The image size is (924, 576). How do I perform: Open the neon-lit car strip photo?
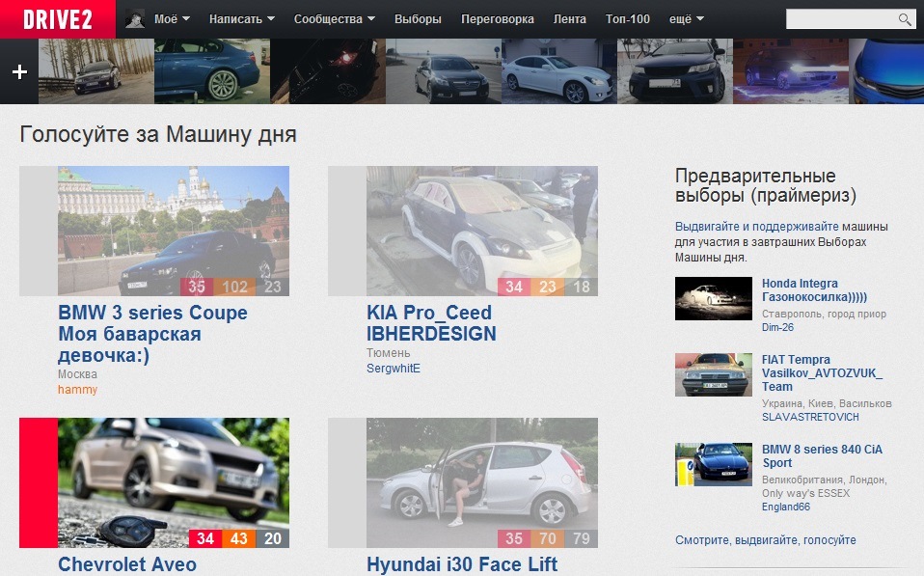point(791,71)
